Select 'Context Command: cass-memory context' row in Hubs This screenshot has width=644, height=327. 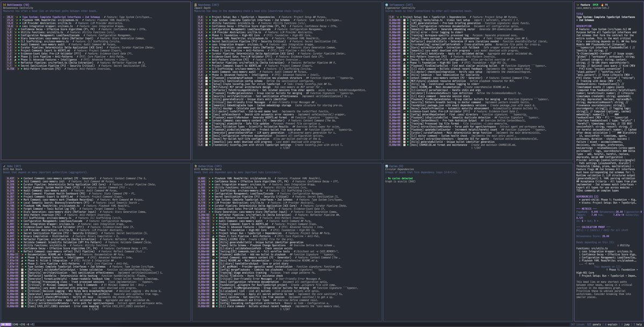point(75,178)
